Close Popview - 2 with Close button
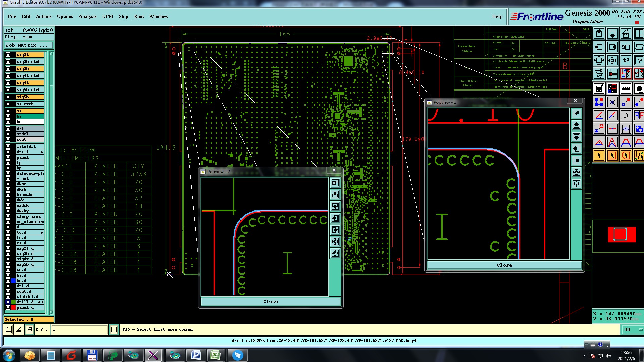Screen dimensions: 644x362 [270, 302]
